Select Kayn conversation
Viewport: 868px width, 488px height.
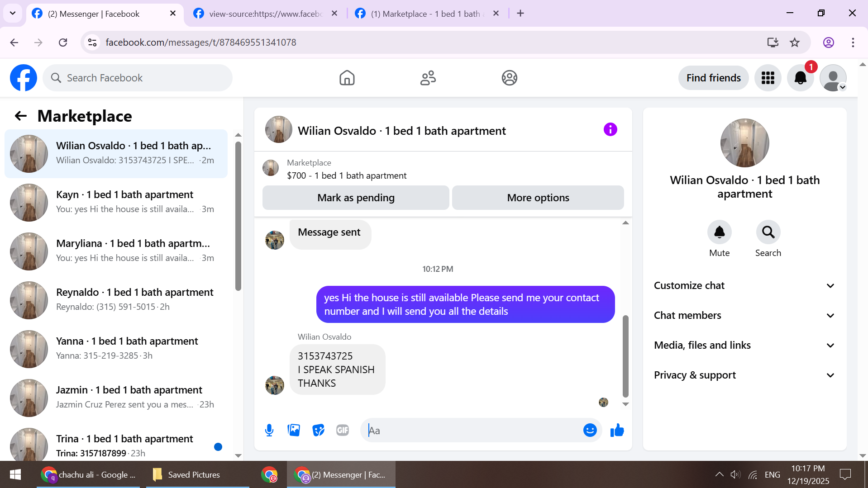[116, 202]
